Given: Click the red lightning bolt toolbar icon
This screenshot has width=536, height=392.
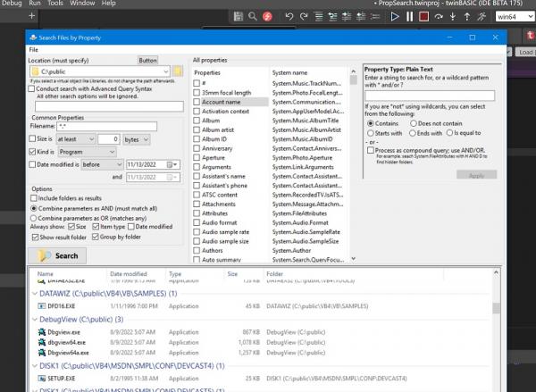Looking at the screenshot, I should point(267,16).
